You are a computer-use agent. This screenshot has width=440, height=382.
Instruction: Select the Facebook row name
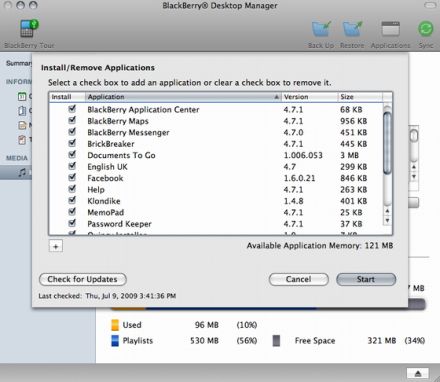[x=105, y=178]
